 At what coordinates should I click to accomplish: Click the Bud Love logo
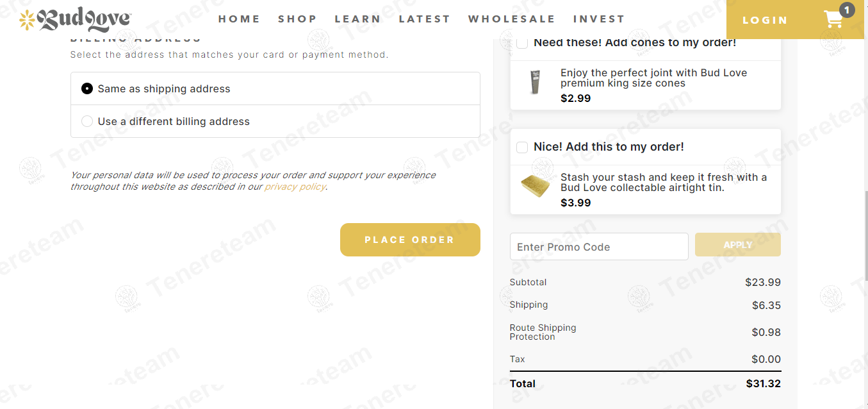76,20
